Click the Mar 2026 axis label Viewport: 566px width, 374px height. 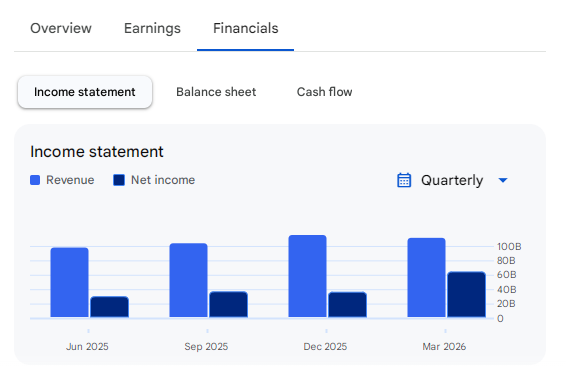point(444,347)
